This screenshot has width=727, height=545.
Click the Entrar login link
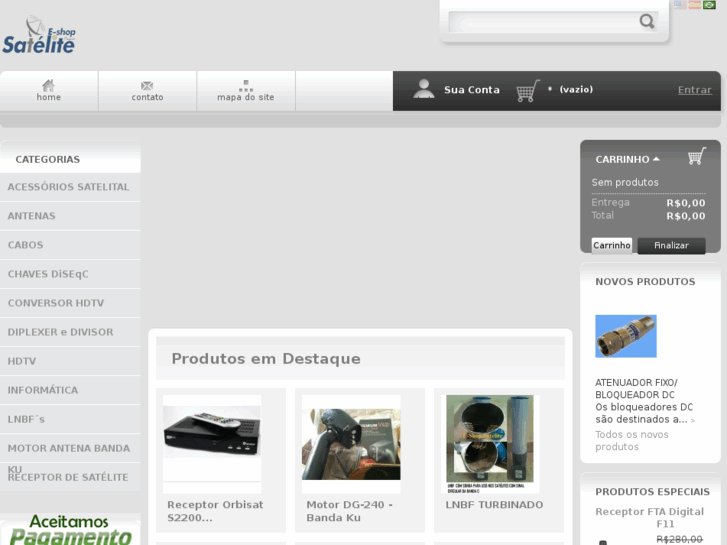[x=695, y=90]
